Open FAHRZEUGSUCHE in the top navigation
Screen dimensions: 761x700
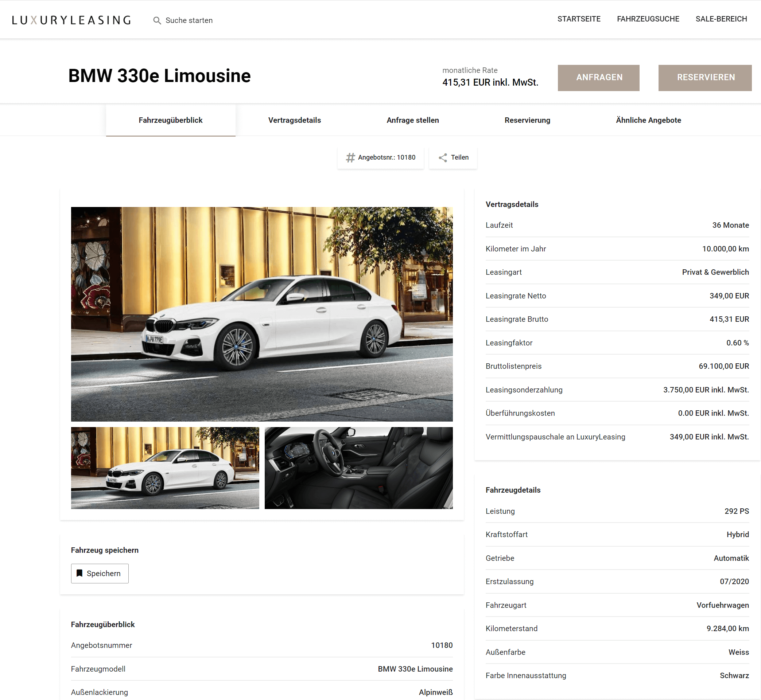[648, 19]
